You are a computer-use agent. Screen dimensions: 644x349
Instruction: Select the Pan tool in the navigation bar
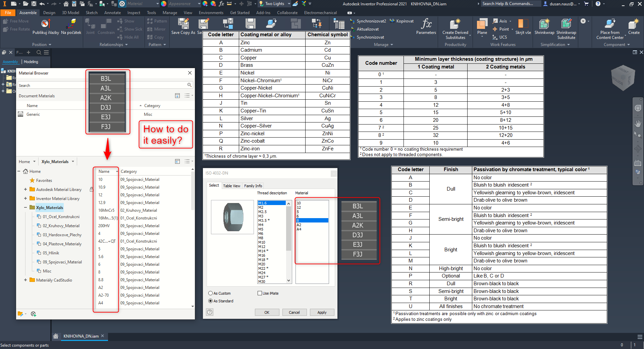coord(638,123)
